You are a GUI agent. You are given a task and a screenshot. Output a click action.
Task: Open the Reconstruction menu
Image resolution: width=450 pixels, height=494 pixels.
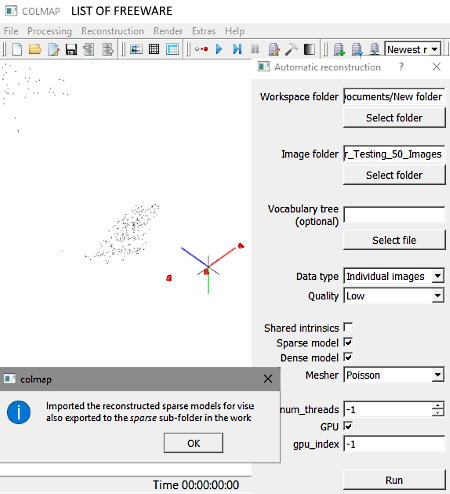tap(113, 31)
